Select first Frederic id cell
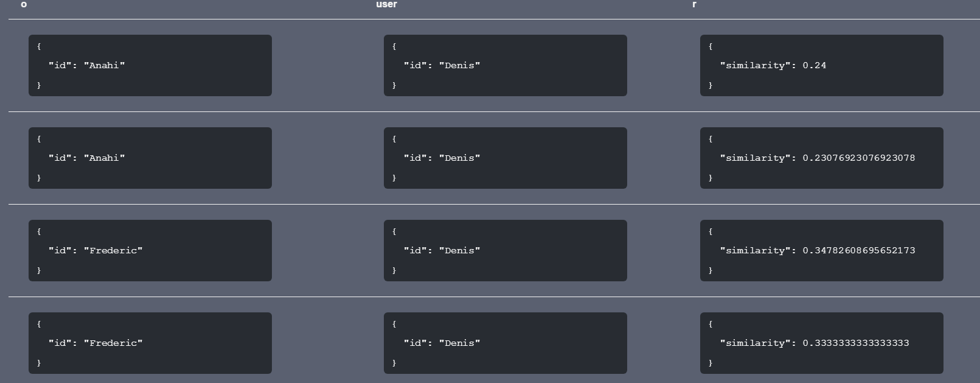This screenshot has width=980, height=383. click(x=150, y=250)
